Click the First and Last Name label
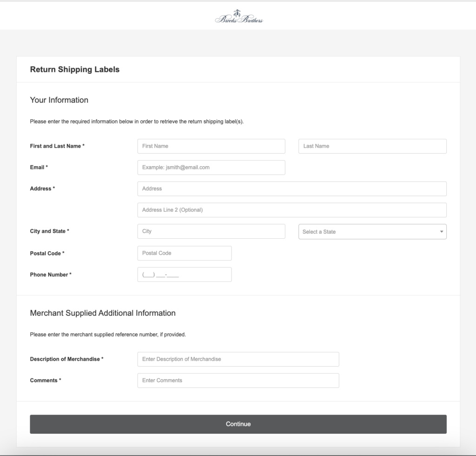476x456 pixels. coord(56,146)
